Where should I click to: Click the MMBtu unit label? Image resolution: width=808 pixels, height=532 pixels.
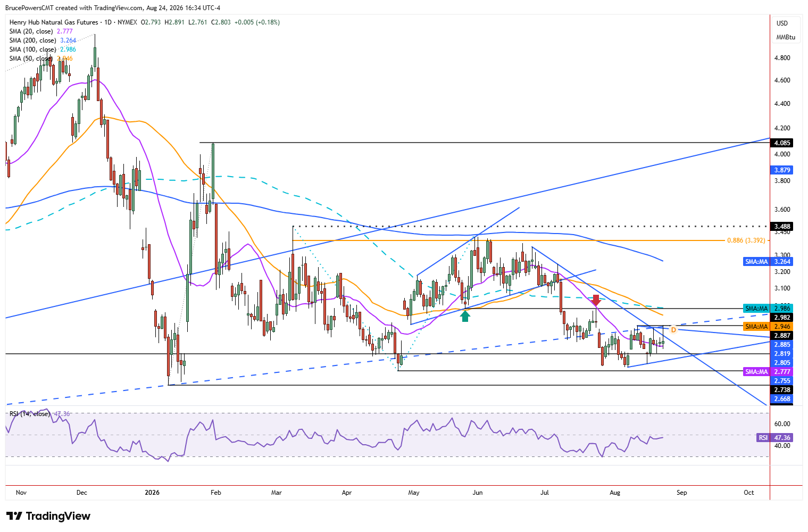tap(786, 37)
